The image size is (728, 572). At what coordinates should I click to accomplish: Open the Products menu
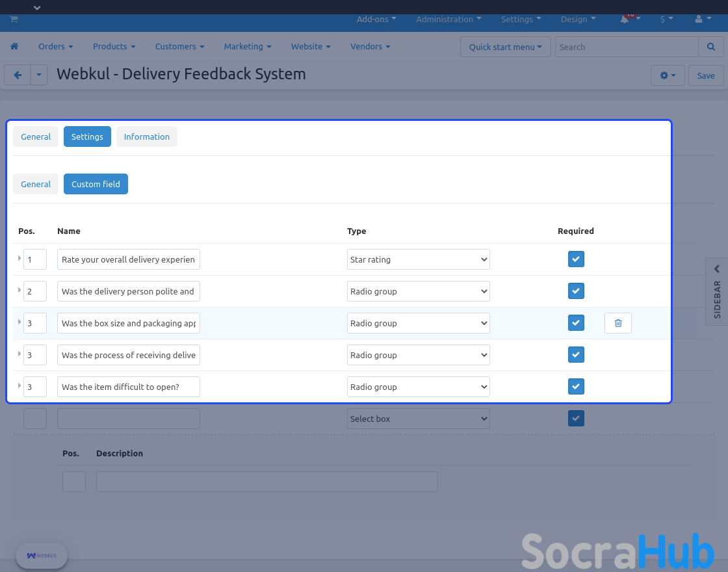tap(114, 46)
